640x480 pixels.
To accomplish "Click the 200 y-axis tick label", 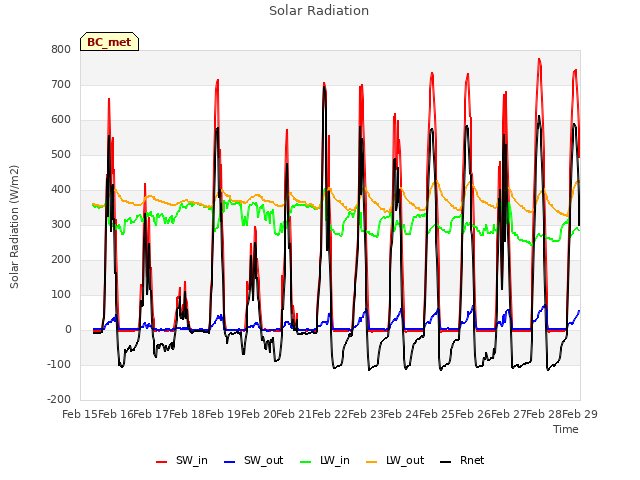I will coord(61,260).
